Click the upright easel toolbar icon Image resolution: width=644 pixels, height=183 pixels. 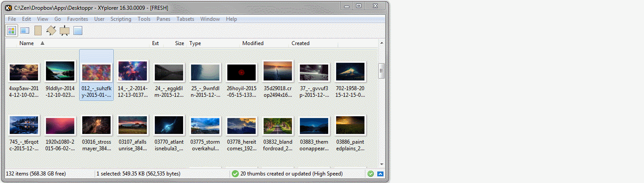(x=65, y=30)
